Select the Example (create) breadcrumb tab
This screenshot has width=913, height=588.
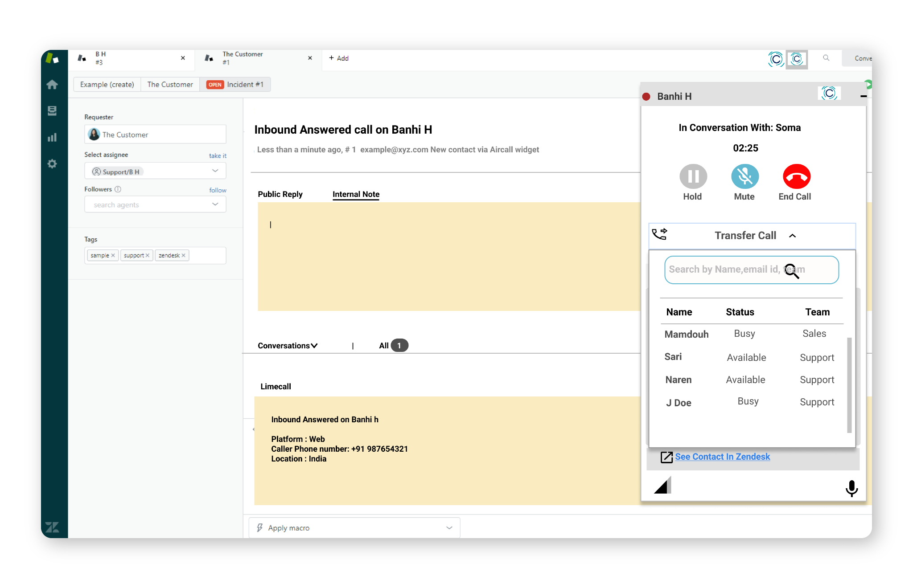click(x=107, y=84)
